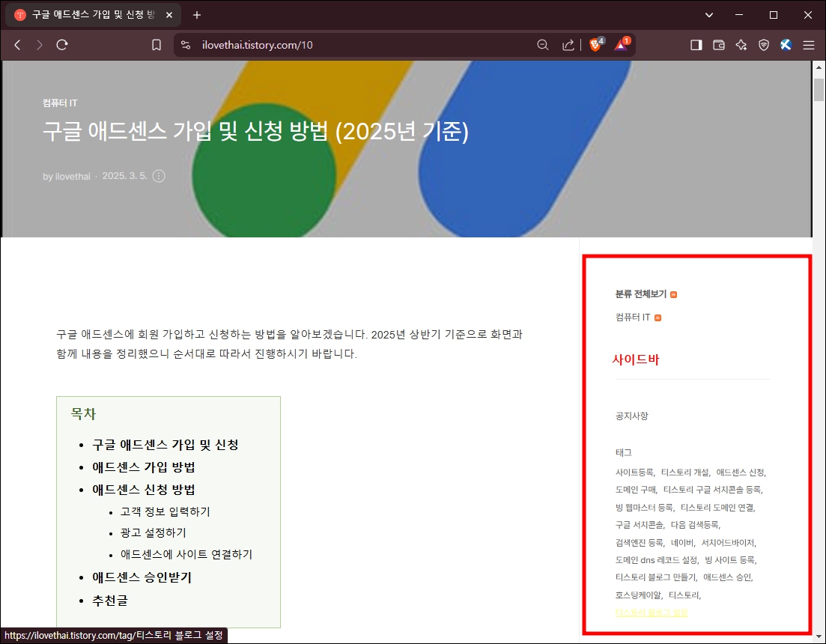Jump to 구글 애드센스 가입 및 신청 section
Screen dimensions: 826x644
[165, 445]
